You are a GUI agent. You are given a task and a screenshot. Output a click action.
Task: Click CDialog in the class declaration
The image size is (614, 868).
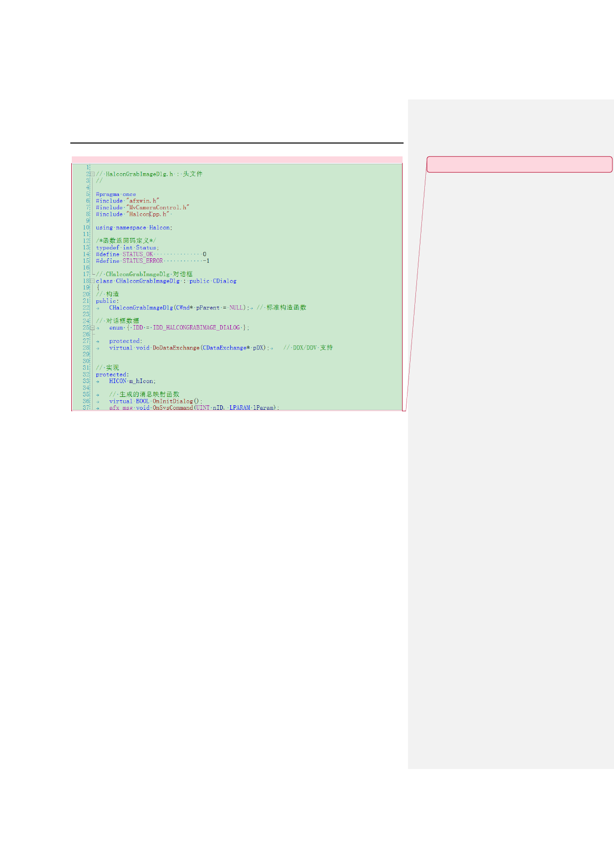(x=224, y=281)
